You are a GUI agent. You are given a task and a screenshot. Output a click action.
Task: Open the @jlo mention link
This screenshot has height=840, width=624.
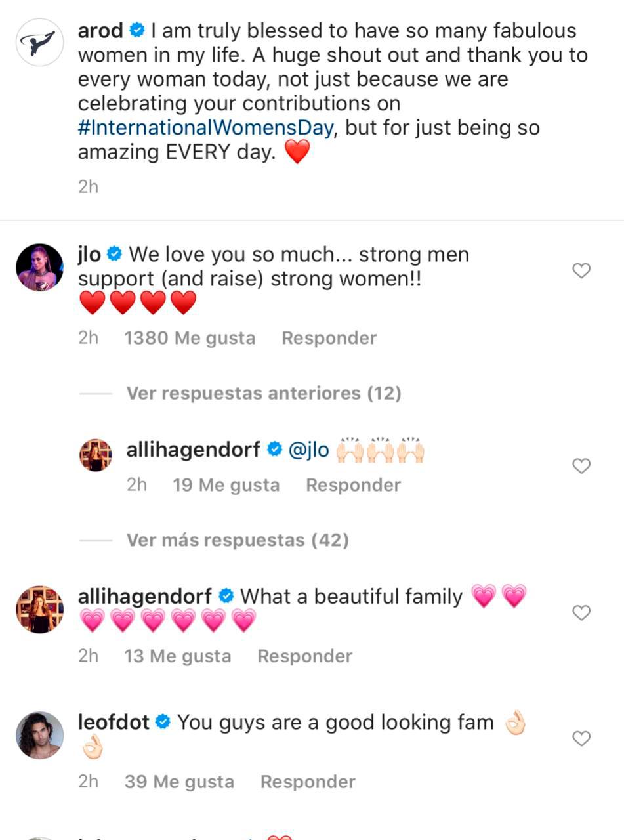[308, 450]
